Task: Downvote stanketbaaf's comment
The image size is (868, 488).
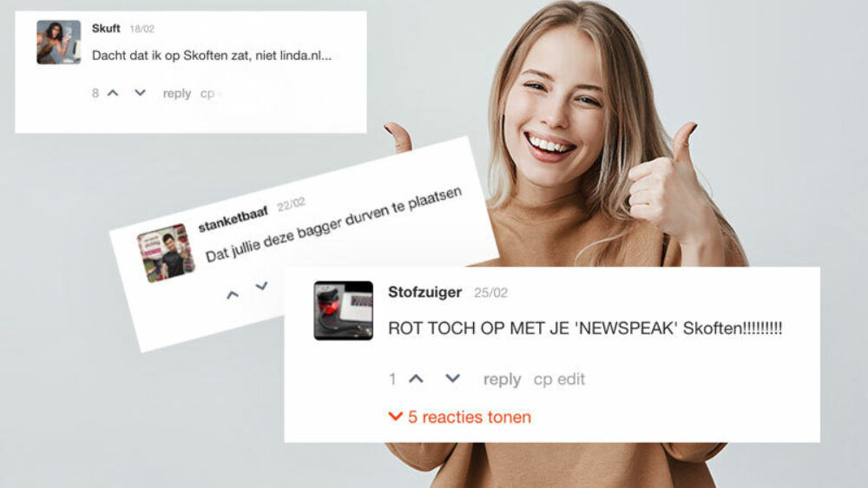Action: point(261,287)
